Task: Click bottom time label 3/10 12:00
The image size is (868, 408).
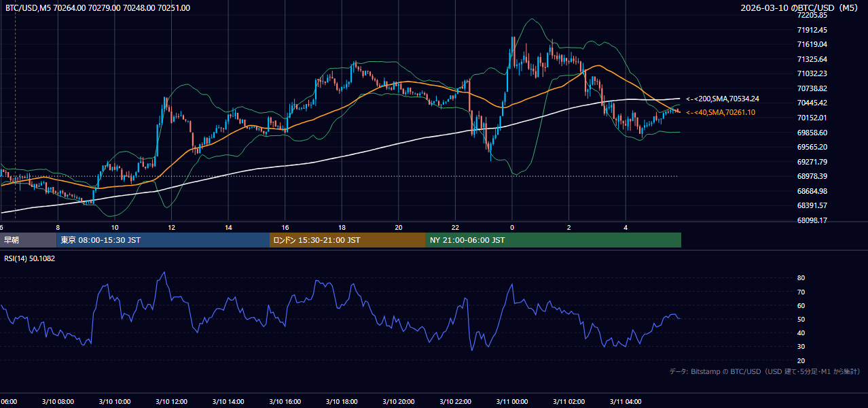Action: (x=171, y=401)
